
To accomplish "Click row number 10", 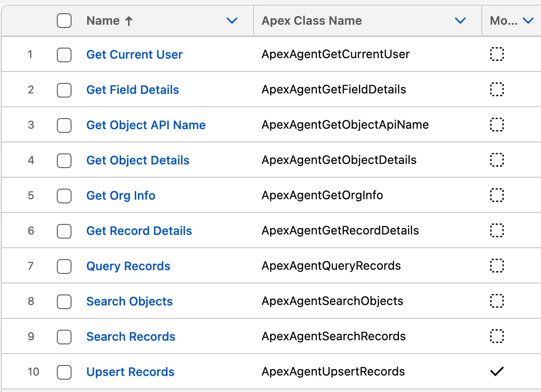I will (33, 372).
